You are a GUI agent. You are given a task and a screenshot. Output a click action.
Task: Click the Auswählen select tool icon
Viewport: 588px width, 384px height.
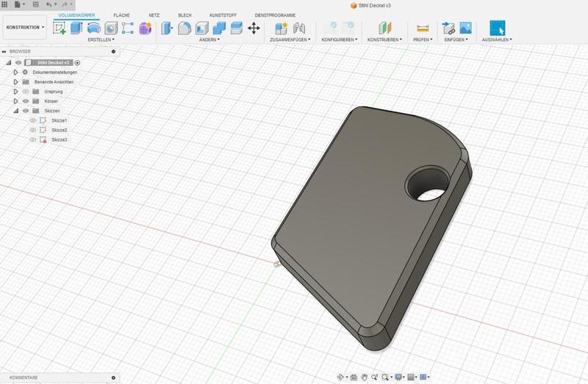(498, 28)
